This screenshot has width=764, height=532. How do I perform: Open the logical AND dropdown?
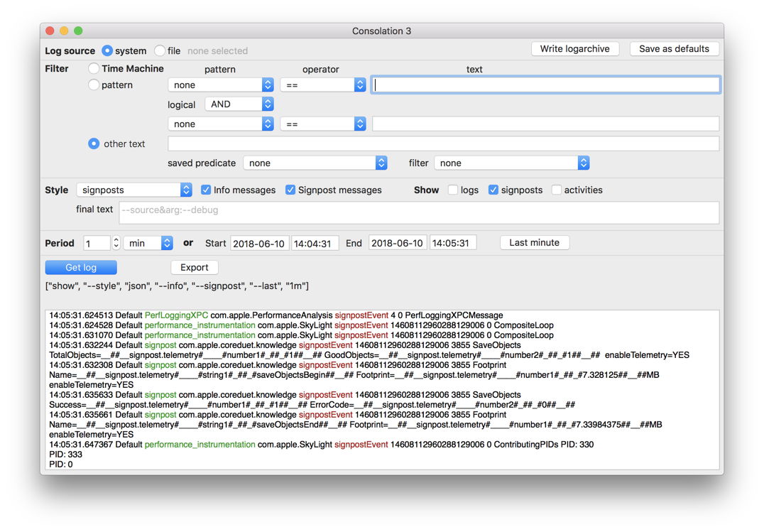click(x=239, y=104)
